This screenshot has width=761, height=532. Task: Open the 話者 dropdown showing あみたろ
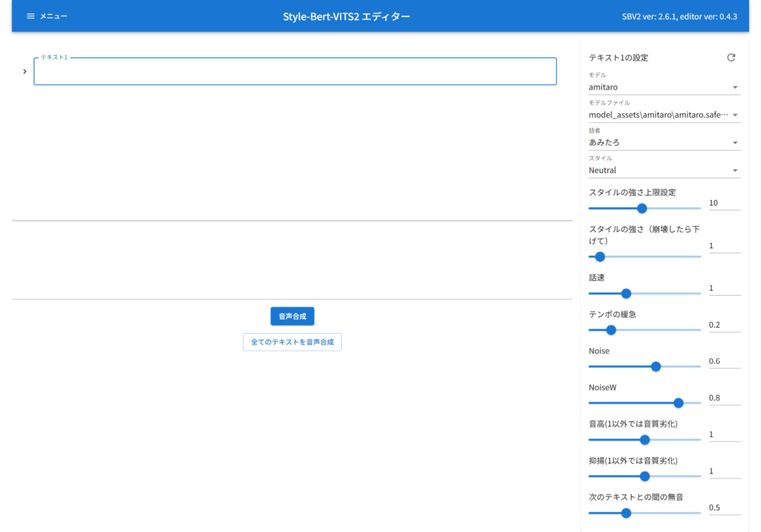(x=664, y=142)
